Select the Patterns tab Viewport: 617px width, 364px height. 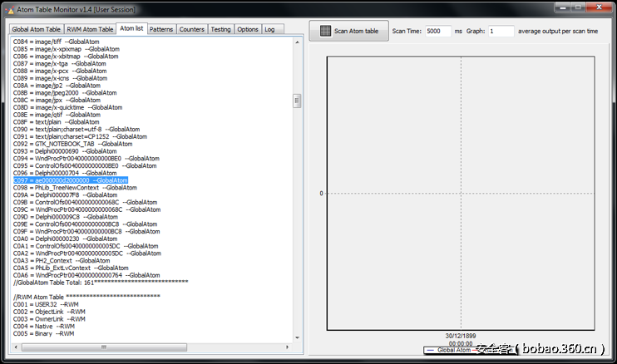[161, 29]
